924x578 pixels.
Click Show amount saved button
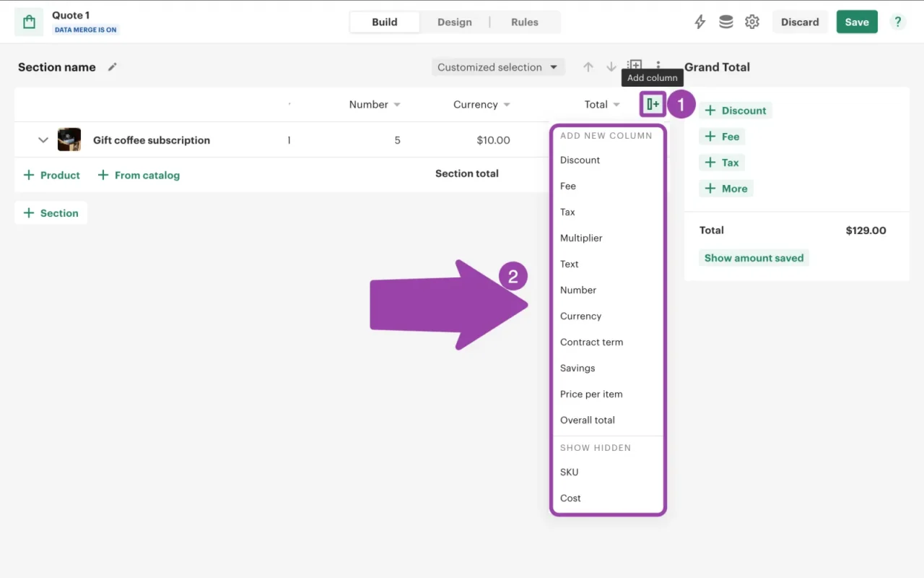pyautogui.click(x=754, y=258)
